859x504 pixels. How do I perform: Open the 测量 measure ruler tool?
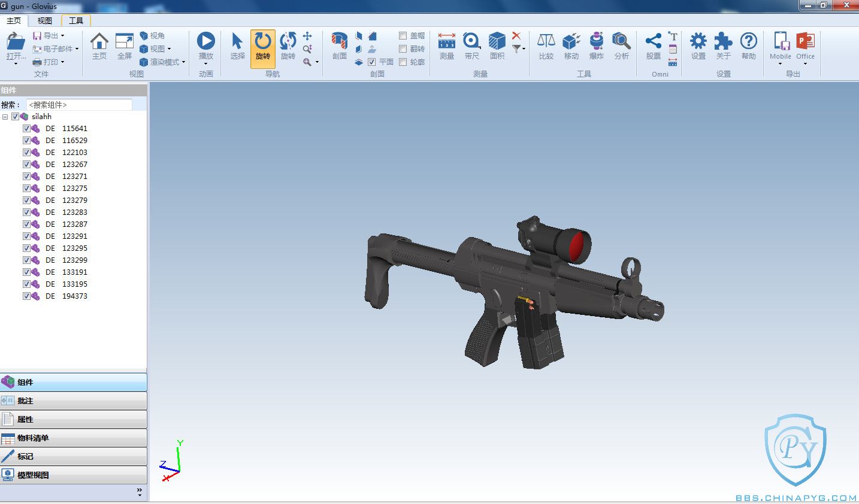click(447, 41)
